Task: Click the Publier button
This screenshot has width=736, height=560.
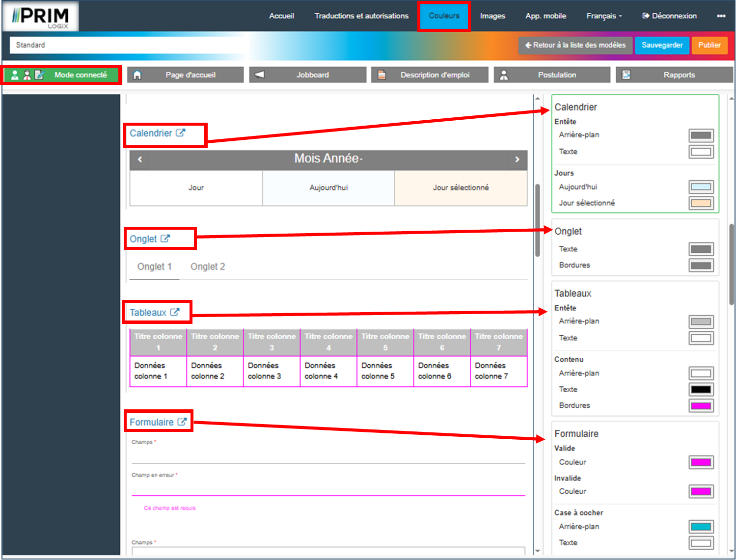Action: click(709, 45)
